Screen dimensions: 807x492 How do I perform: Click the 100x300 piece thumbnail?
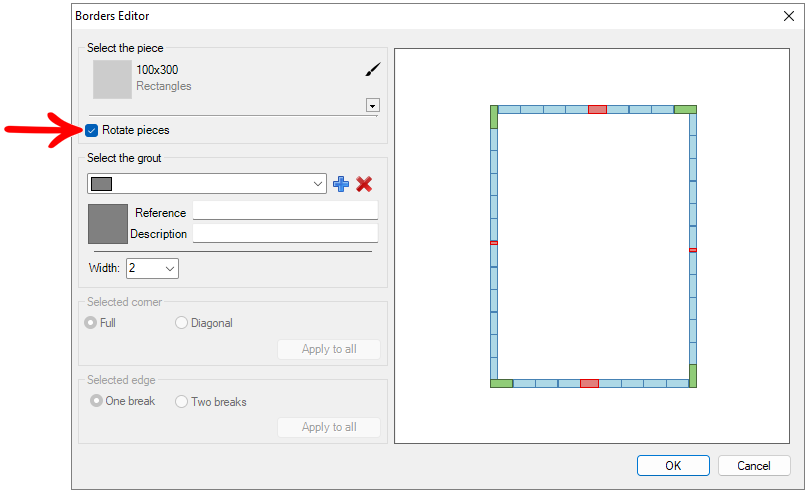tap(112, 79)
